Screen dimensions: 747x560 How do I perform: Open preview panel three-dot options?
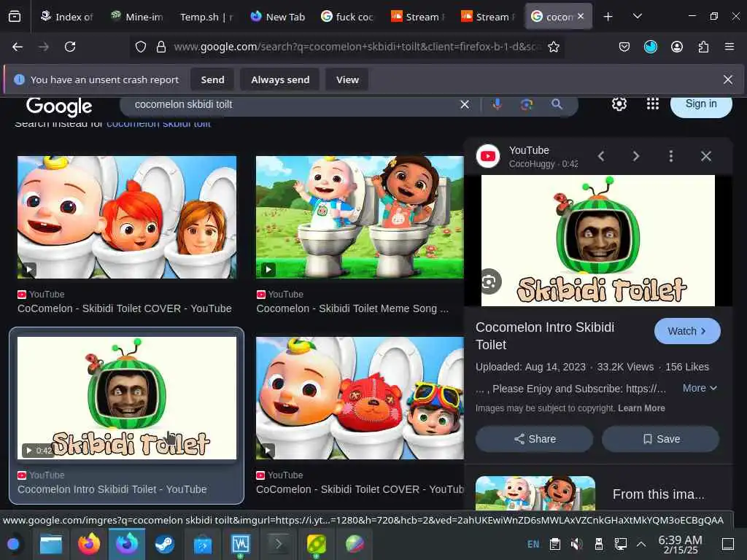pyautogui.click(x=671, y=156)
